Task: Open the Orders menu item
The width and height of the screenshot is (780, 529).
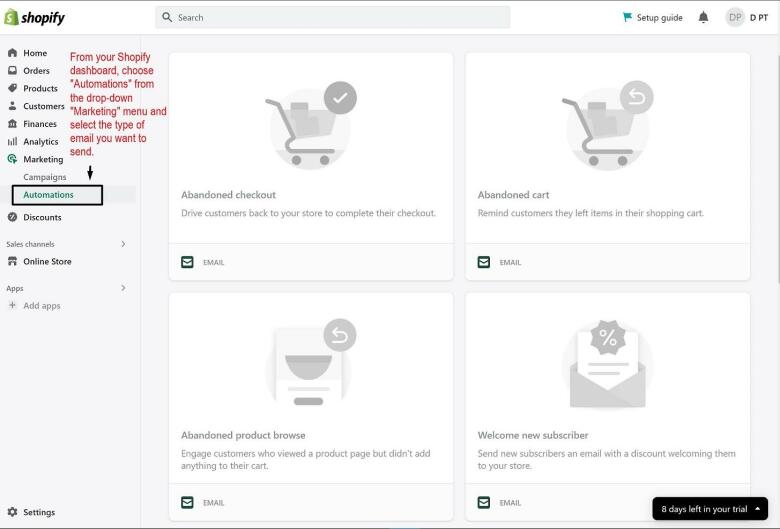Action: point(36,71)
